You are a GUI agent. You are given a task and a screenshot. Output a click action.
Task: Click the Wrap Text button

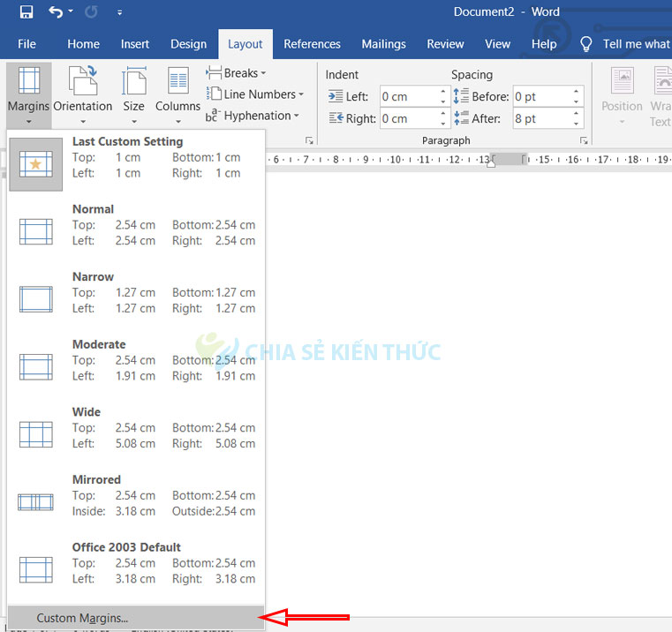(x=661, y=95)
